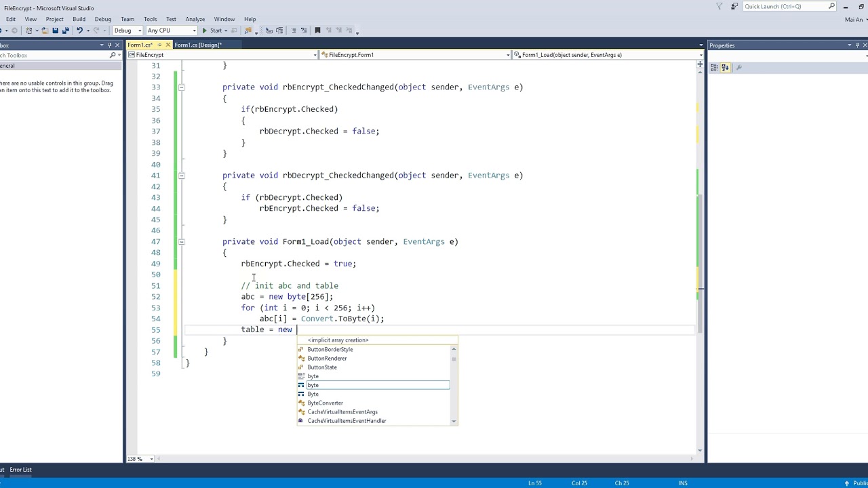The width and height of the screenshot is (868, 488).
Task: Open the Test menu
Action: pos(171,19)
